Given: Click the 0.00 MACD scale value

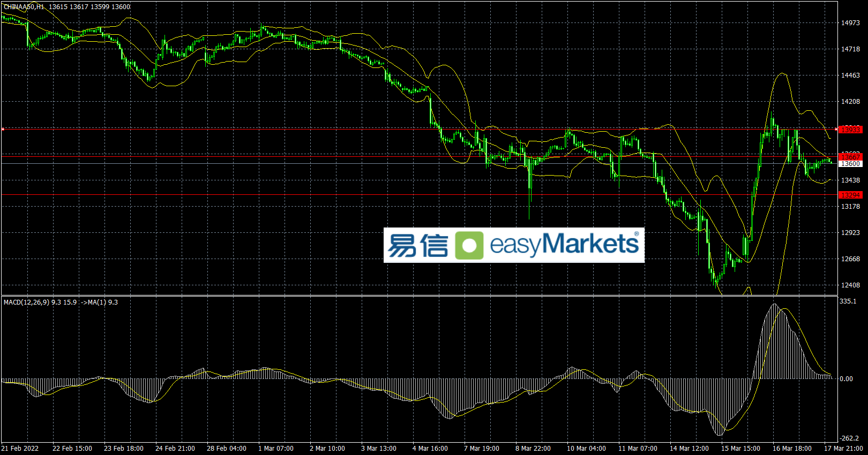Looking at the screenshot, I should tap(847, 379).
